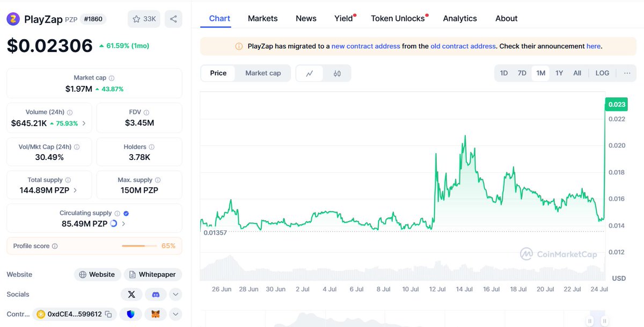Click Vol/Mkt Cap info icon
Screen dimensions: 644x327
(77, 147)
